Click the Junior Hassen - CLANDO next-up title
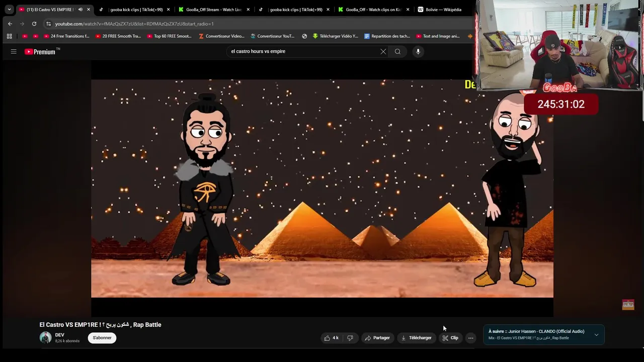 546,331
